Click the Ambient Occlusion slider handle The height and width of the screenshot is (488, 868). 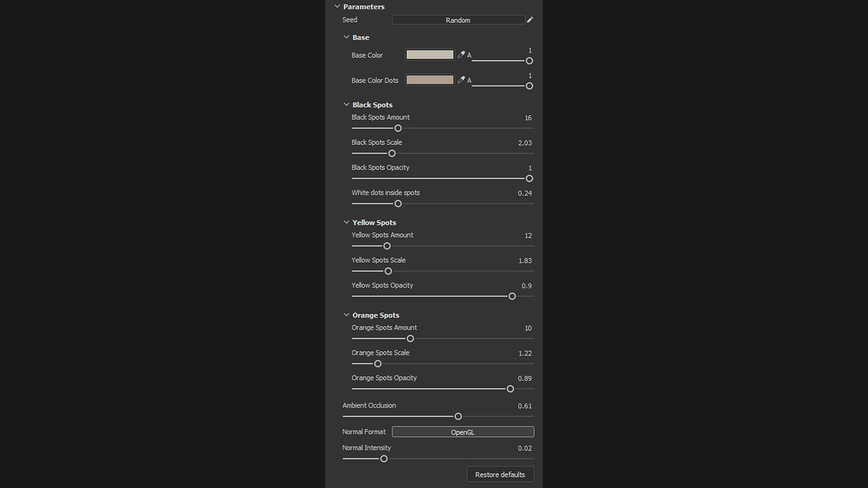coord(458,416)
